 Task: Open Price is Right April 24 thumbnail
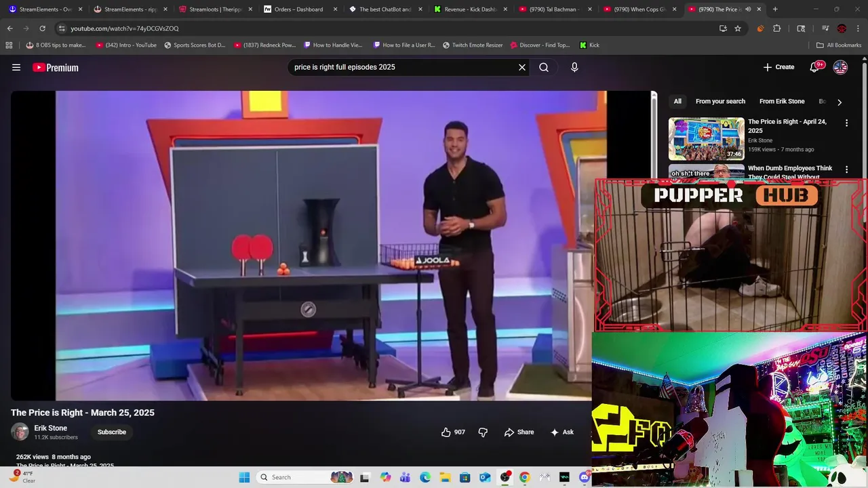pyautogui.click(x=707, y=139)
